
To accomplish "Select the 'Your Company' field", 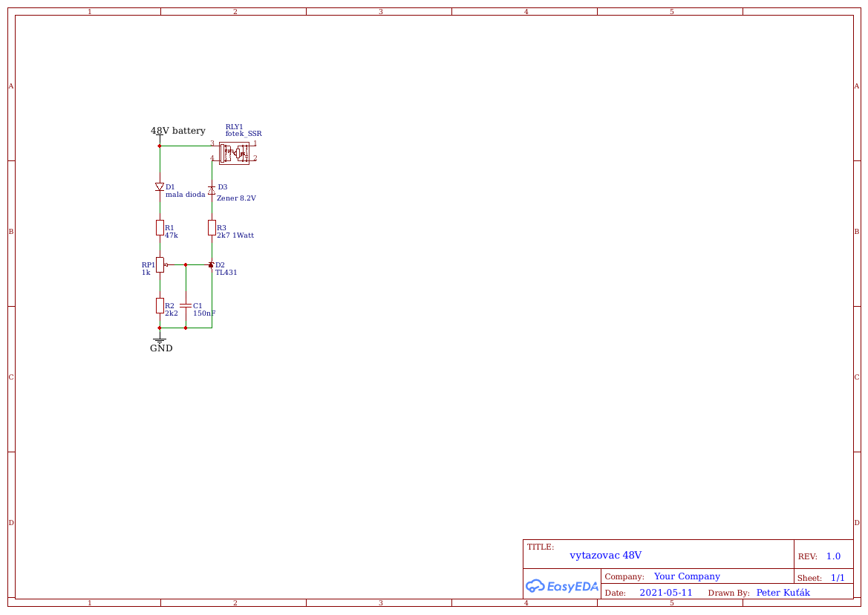I will pos(687,576).
